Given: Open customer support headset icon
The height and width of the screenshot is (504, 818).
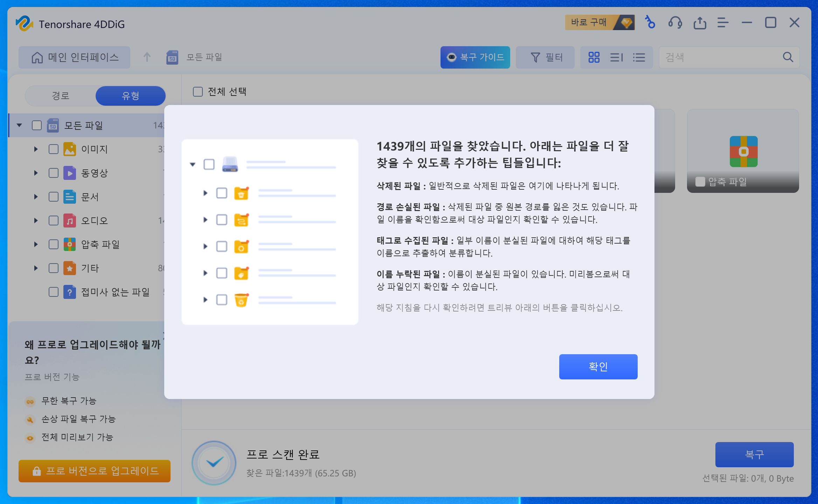Looking at the screenshot, I should click(675, 23).
